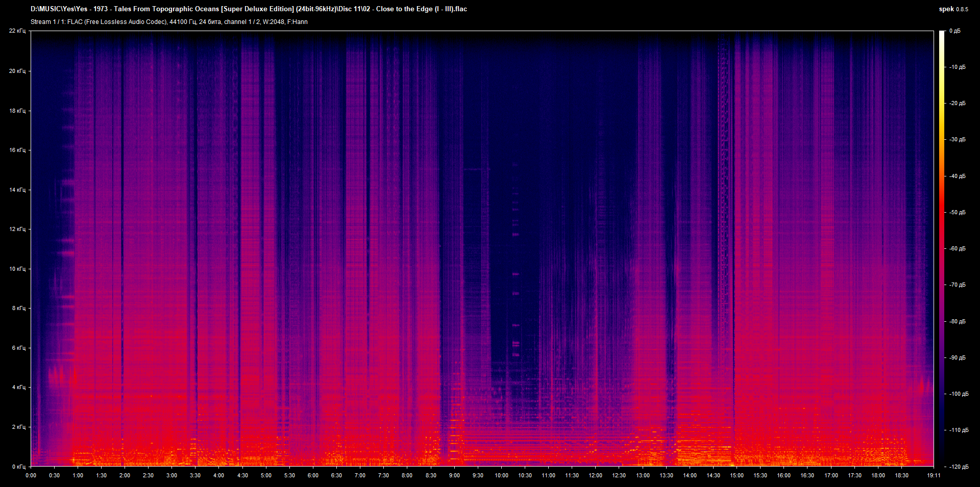Click the '1:00' time axis label

pyautogui.click(x=78, y=475)
